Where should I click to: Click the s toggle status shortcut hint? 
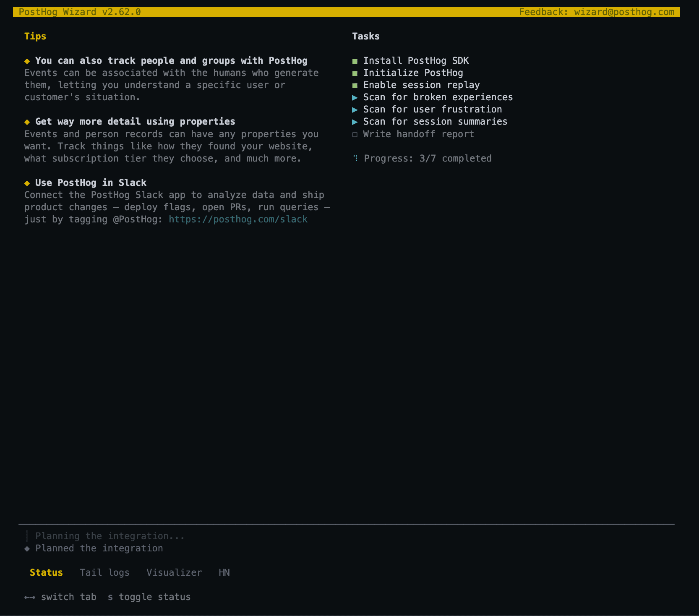(149, 597)
